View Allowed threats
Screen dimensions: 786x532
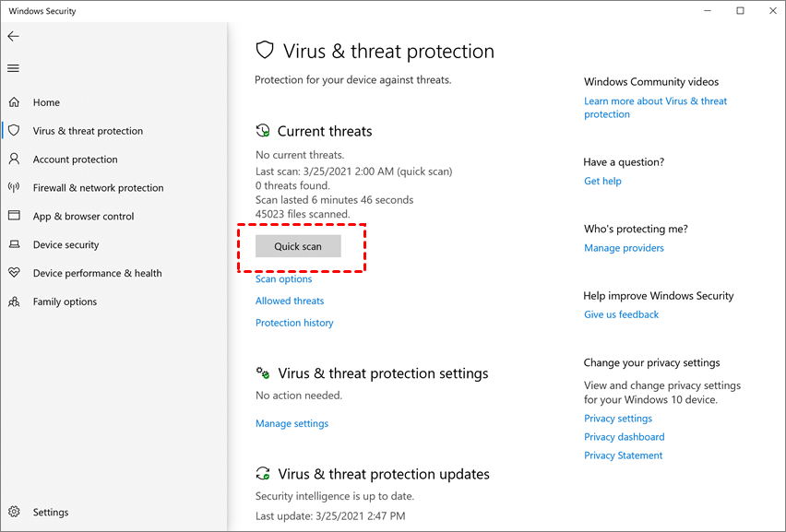tap(290, 301)
